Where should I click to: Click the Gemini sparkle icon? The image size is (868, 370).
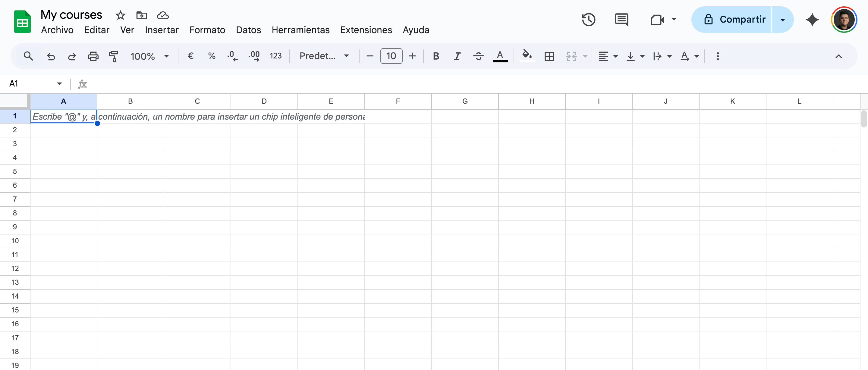[x=812, y=20]
